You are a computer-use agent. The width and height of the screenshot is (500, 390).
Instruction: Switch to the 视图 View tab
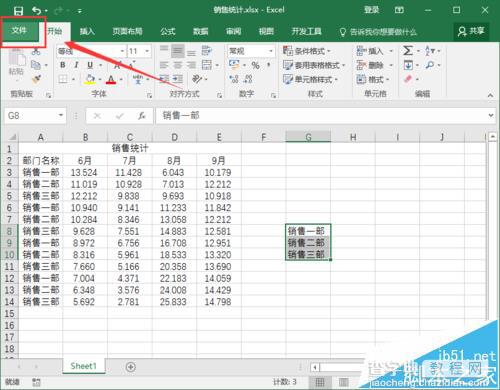[x=266, y=31]
